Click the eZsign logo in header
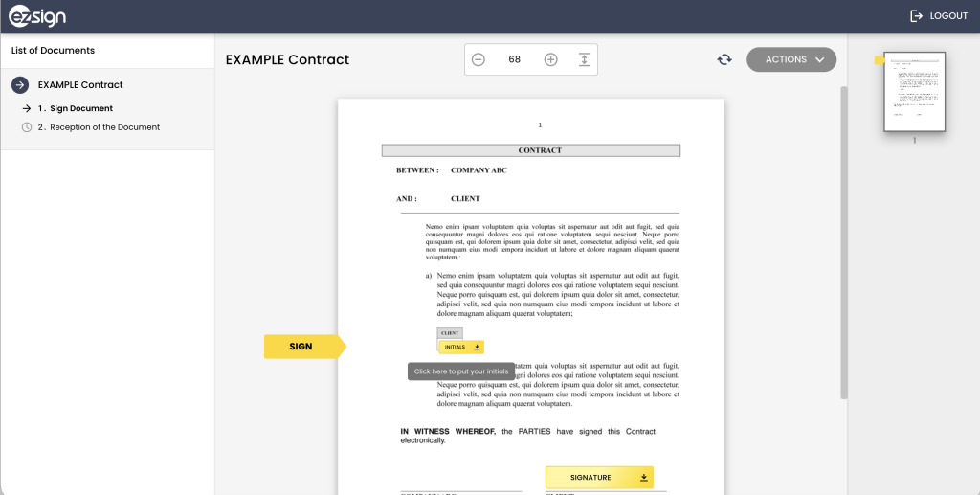Screen dimensions: 980x495 click(37, 16)
